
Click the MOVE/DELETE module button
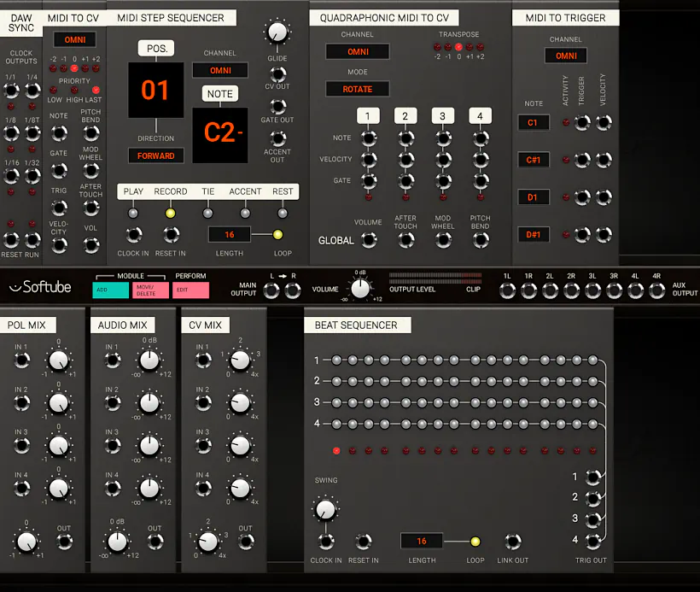click(150, 290)
